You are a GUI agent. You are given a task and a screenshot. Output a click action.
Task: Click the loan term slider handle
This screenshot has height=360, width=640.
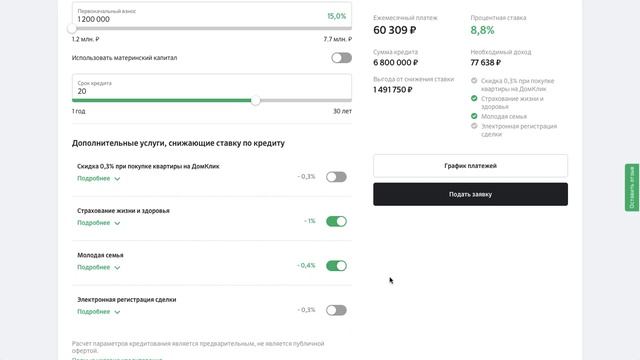coord(256,100)
